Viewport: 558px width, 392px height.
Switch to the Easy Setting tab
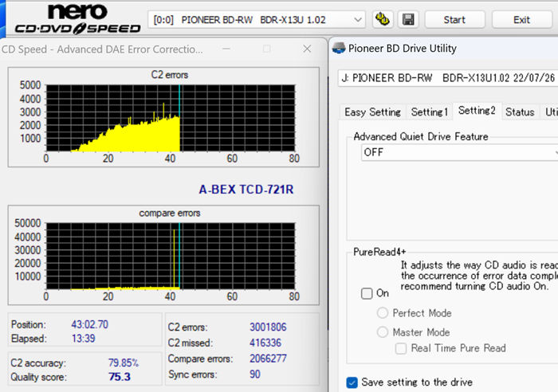coord(372,112)
